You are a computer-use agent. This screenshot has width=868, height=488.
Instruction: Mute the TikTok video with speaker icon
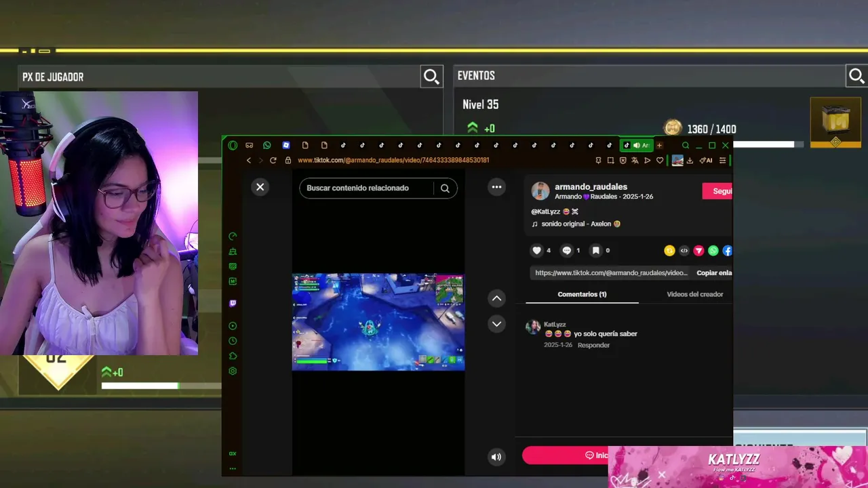496,457
